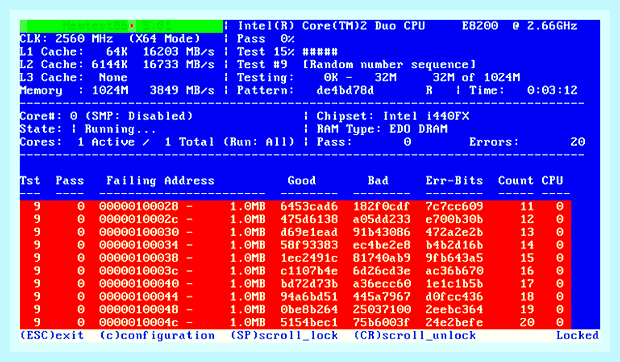Viewport: 620px width, 362px height.
Task: Click err-bits value ac36b670
Action: [x=454, y=271]
